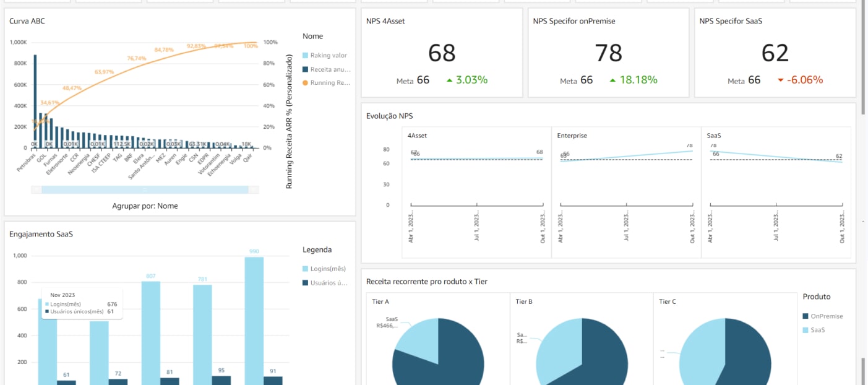This screenshot has height=385, width=868.
Task: Click Meta 66 in the NPS 4Asset card
Action: 413,80
